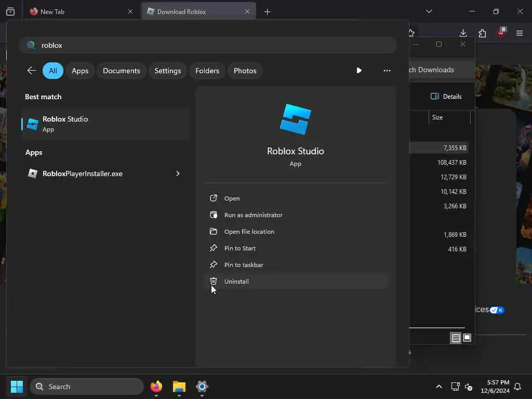The image size is (532, 399).
Task: Switch Explorer to details list view
Action: click(x=456, y=338)
